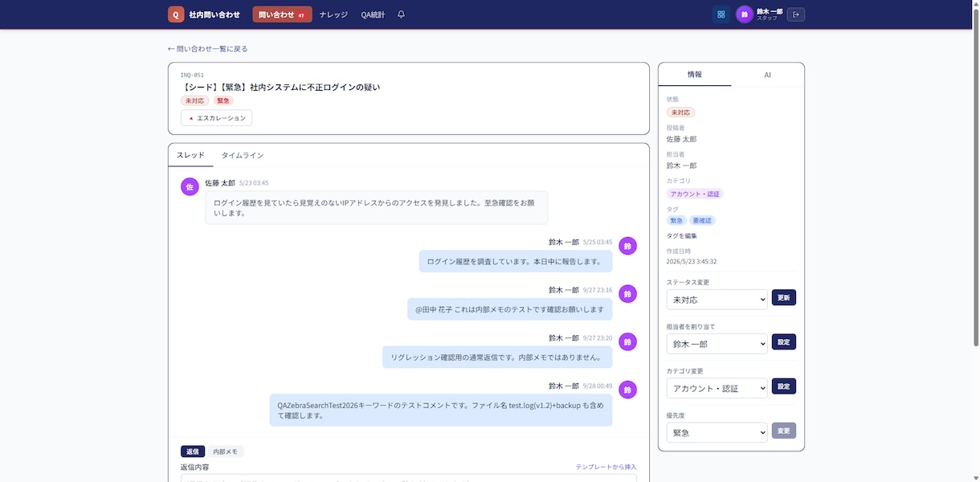Click the message ログイン履歴を調査しています

[x=516, y=261]
